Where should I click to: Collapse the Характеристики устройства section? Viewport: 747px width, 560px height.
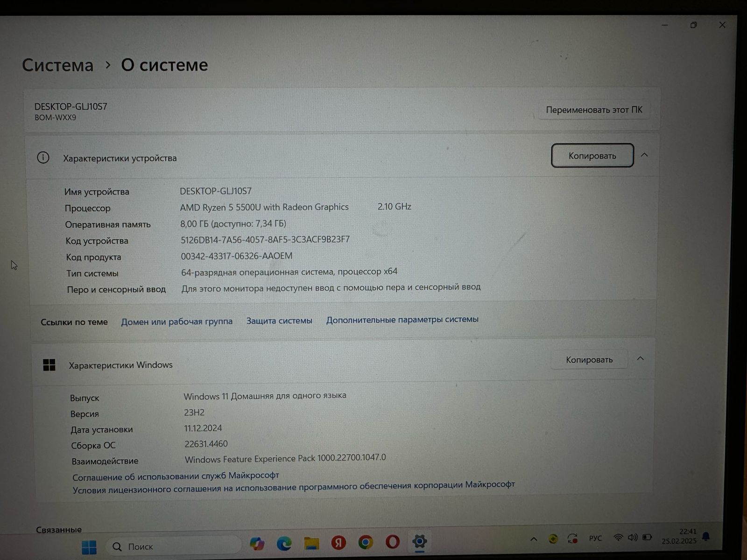point(644,155)
